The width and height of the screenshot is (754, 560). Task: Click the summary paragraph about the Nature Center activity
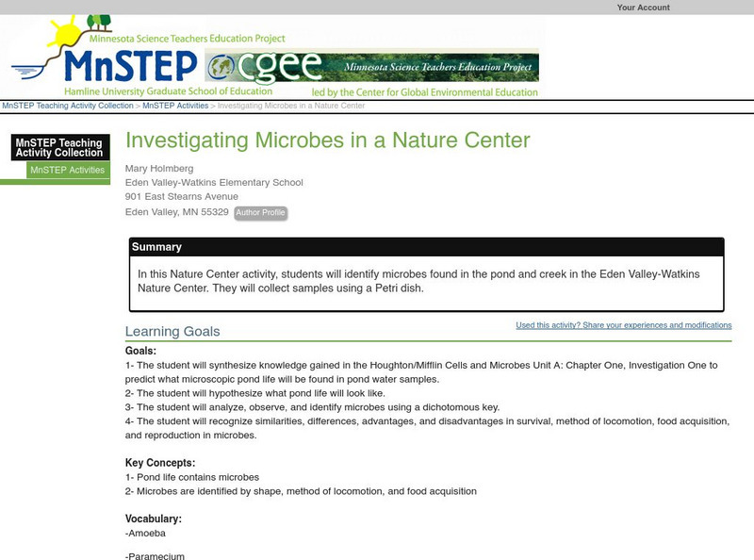tap(425, 281)
